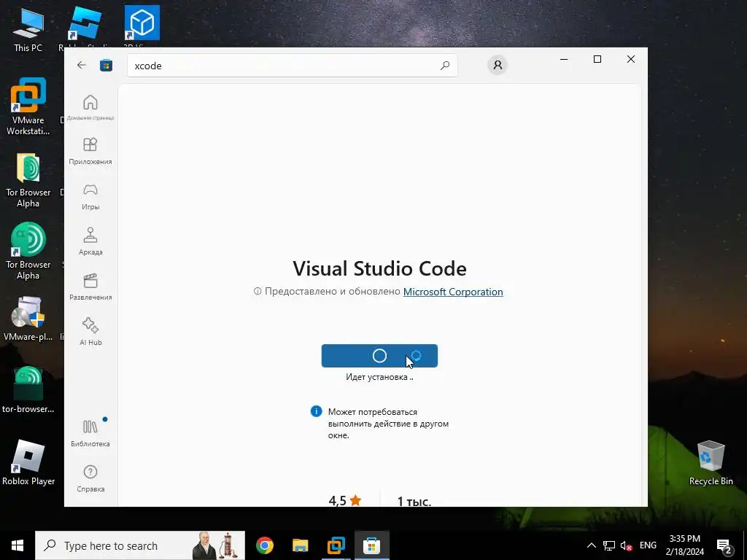Open the notification center icon
This screenshot has height=560, width=747.
coord(724,546)
